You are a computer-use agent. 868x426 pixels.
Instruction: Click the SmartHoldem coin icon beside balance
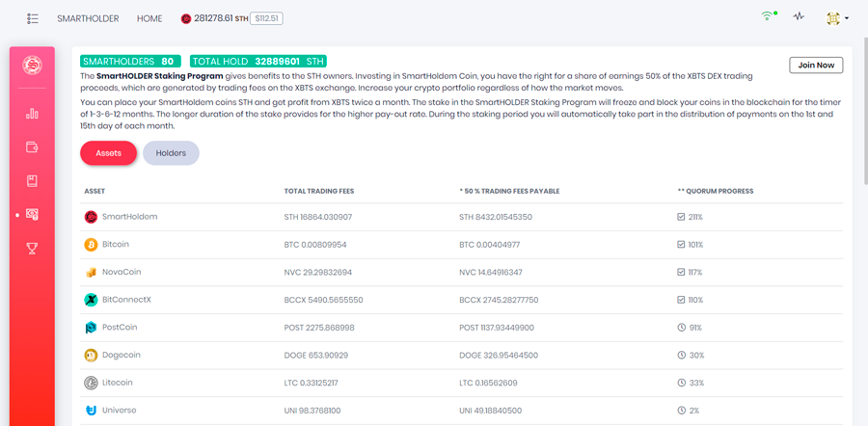pos(186,19)
